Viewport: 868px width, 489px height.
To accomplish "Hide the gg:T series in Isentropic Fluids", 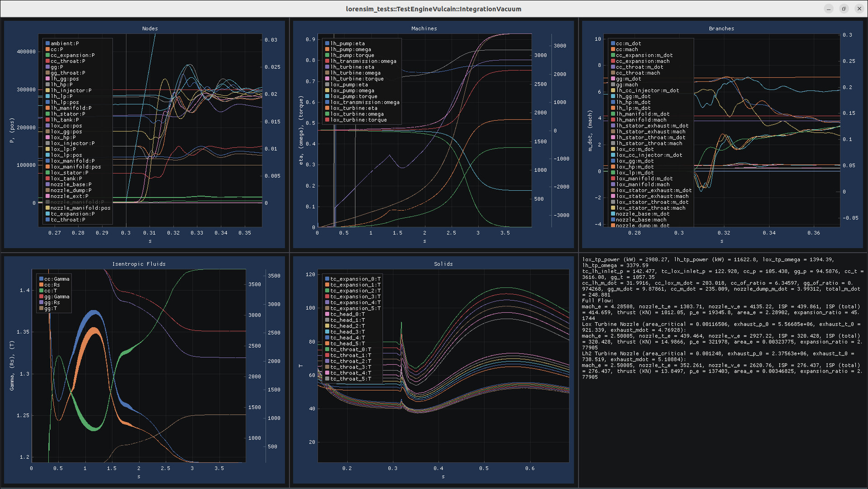I will pos(51,308).
